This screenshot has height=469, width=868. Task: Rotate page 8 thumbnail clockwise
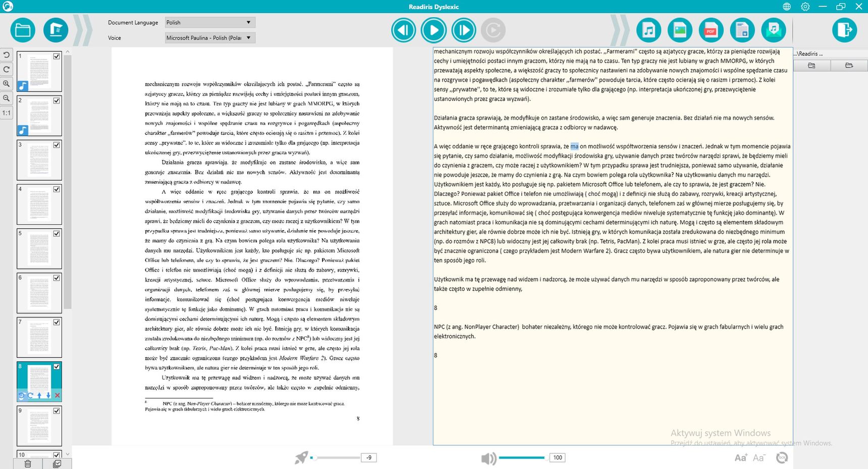click(x=30, y=396)
